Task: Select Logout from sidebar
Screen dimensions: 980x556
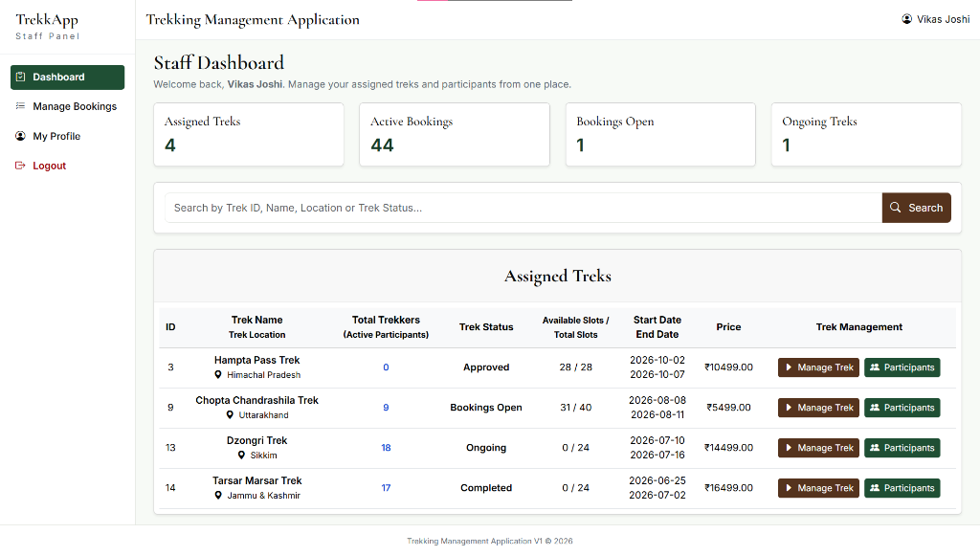Action: click(68, 166)
